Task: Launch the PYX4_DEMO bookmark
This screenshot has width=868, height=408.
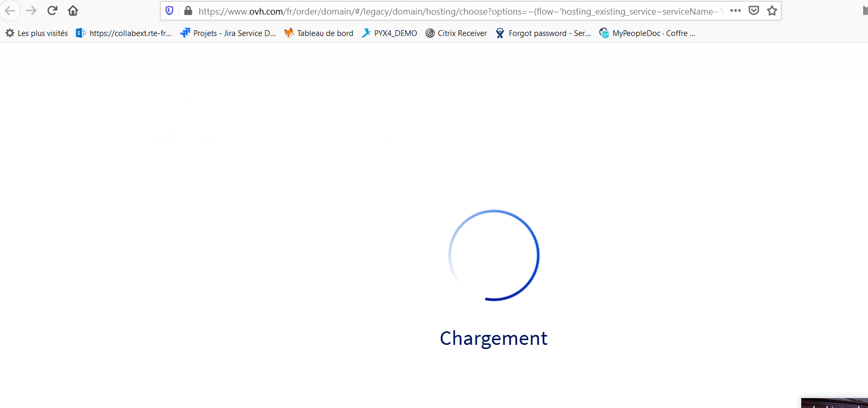Action: pos(389,33)
